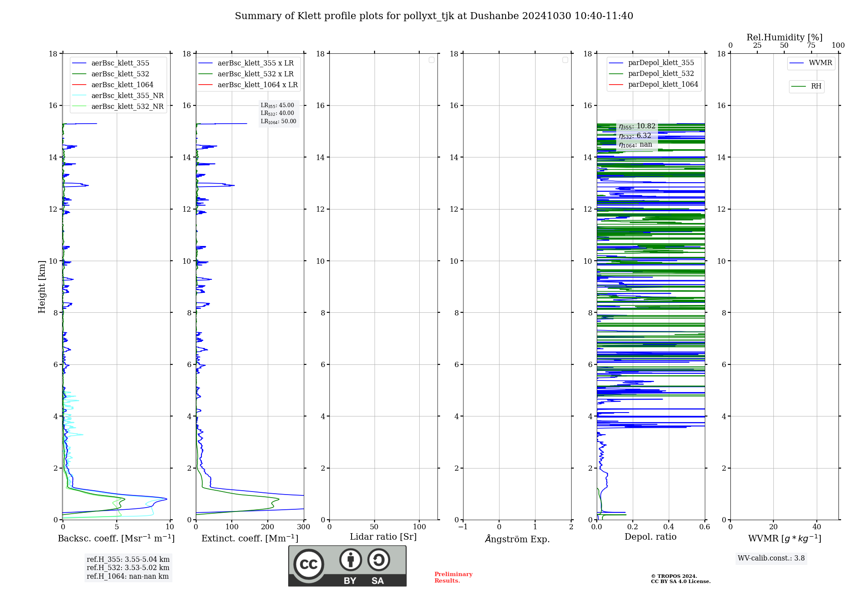
Task: Click the aerBsc_klett_532_NR legend entry
Action: tap(118, 106)
